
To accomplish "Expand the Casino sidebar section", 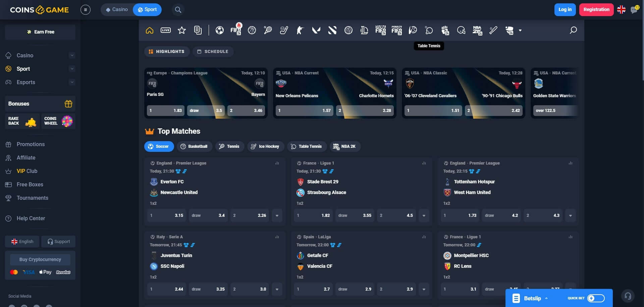I will [72, 55].
